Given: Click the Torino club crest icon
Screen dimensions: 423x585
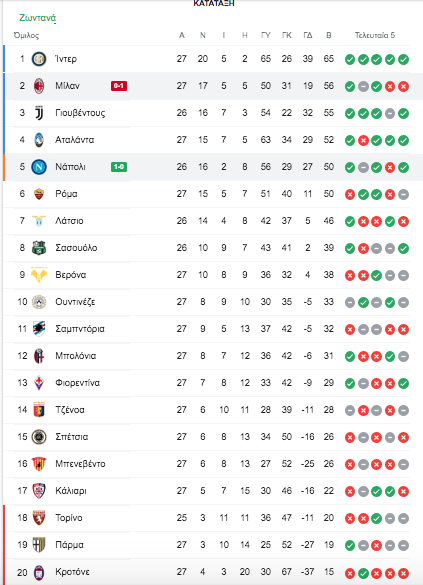Looking at the screenshot, I should [x=39, y=517].
